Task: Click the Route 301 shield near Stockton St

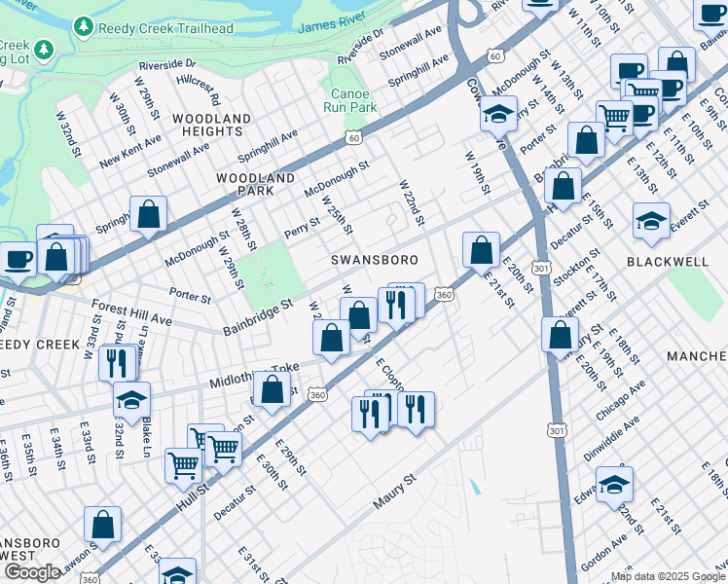Action: click(542, 268)
